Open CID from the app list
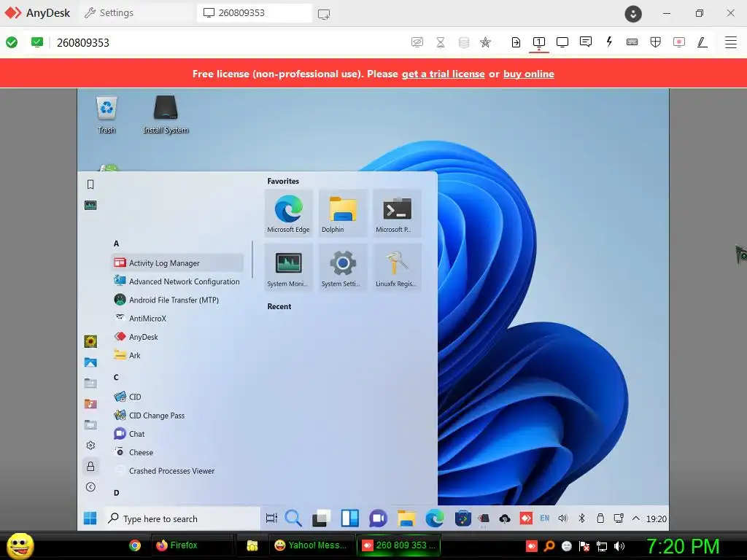The height and width of the screenshot is (560, 747). pos(177,397)
